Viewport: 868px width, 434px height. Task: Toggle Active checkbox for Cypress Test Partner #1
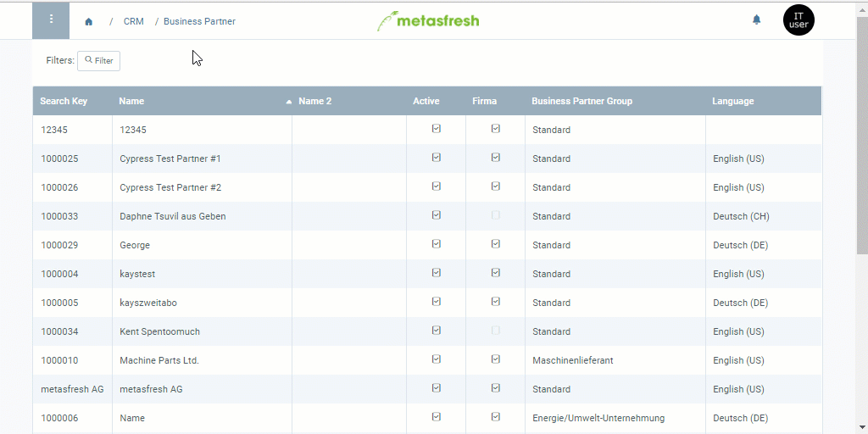437,157
